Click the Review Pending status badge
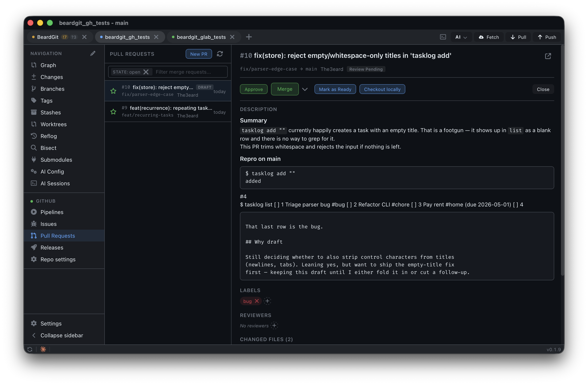Screen dimensions: 588x385 [366, 69]
